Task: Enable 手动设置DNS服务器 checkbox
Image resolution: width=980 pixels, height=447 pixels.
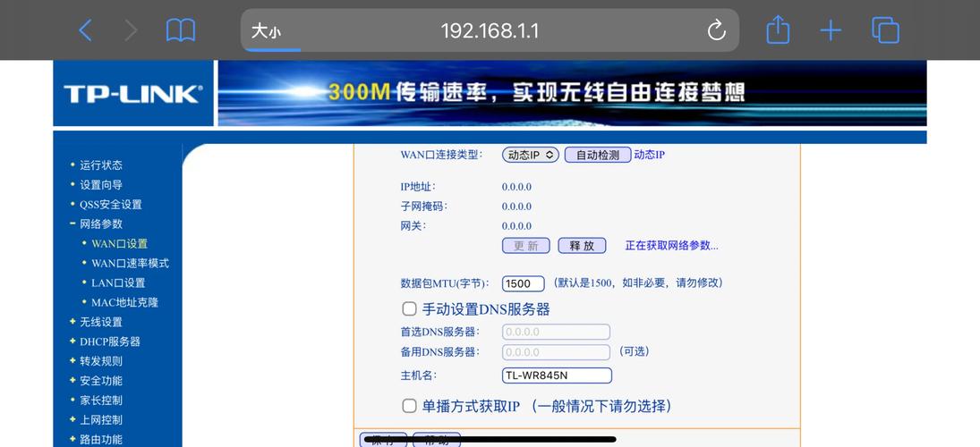Action: coord(409,309)
